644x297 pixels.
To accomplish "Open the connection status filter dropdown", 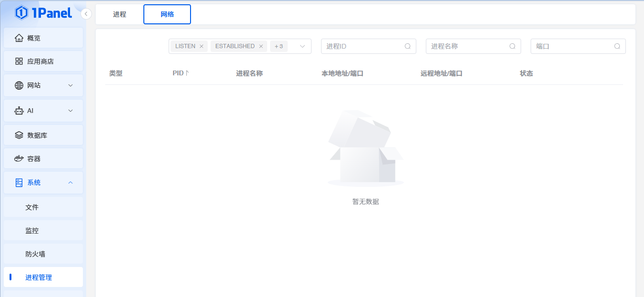I will pyautogui.click(x=302, y=46).
